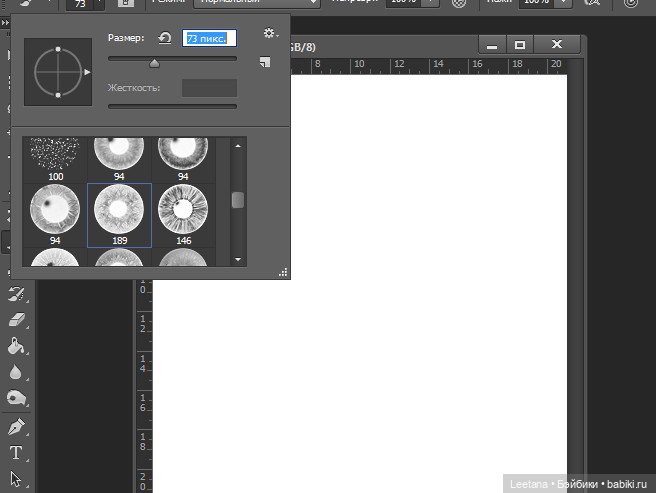Viewport: 656px width, 493px height.
Task: Open the brush preset picker showing 73
Action: [x=85, y=4]
